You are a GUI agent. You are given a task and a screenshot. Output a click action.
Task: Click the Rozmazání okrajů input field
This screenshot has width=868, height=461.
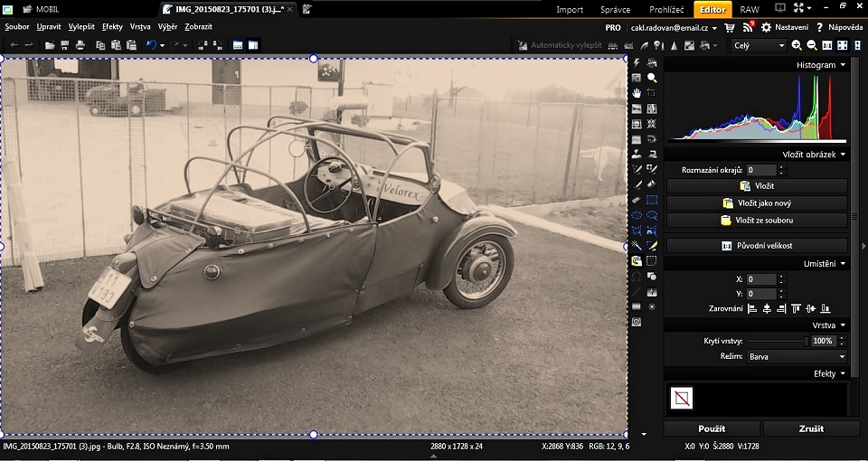click(x=760, y=170)
